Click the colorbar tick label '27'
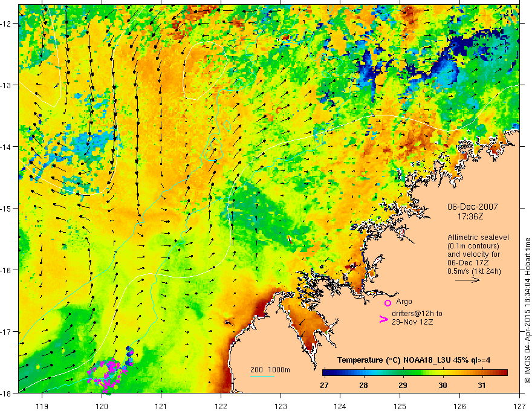The image size is (532, 411). [x=324, y=385]
